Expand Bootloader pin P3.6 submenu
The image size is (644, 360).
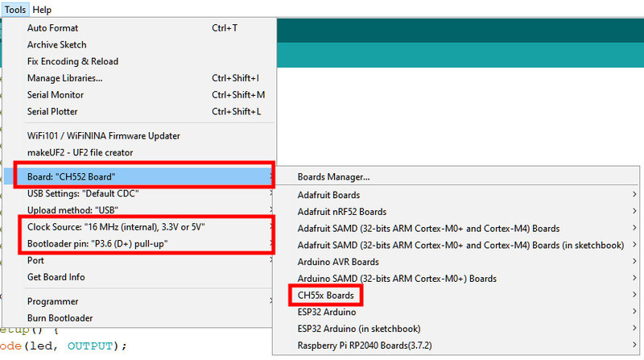click(138, 244)
